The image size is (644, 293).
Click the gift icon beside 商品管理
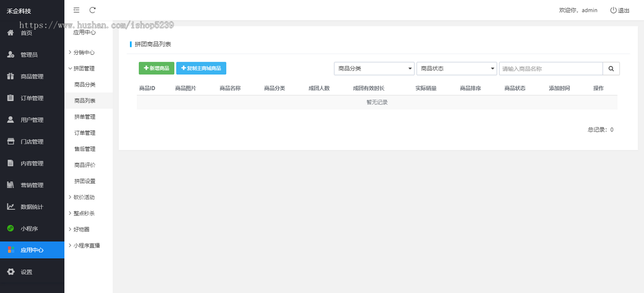click(10, 76)
